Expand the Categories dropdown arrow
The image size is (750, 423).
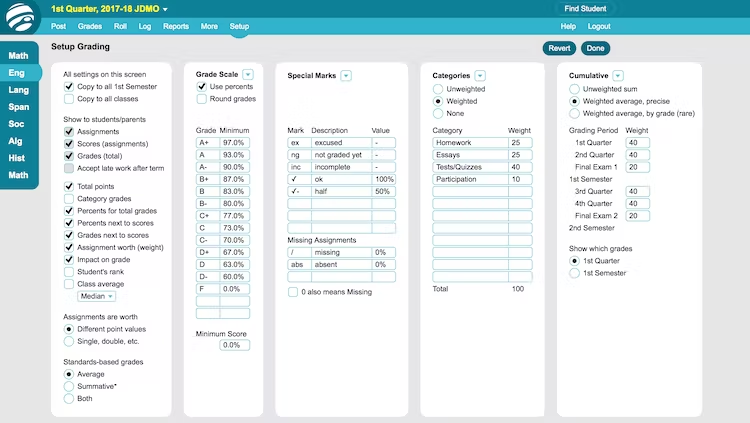pos(481,75)
